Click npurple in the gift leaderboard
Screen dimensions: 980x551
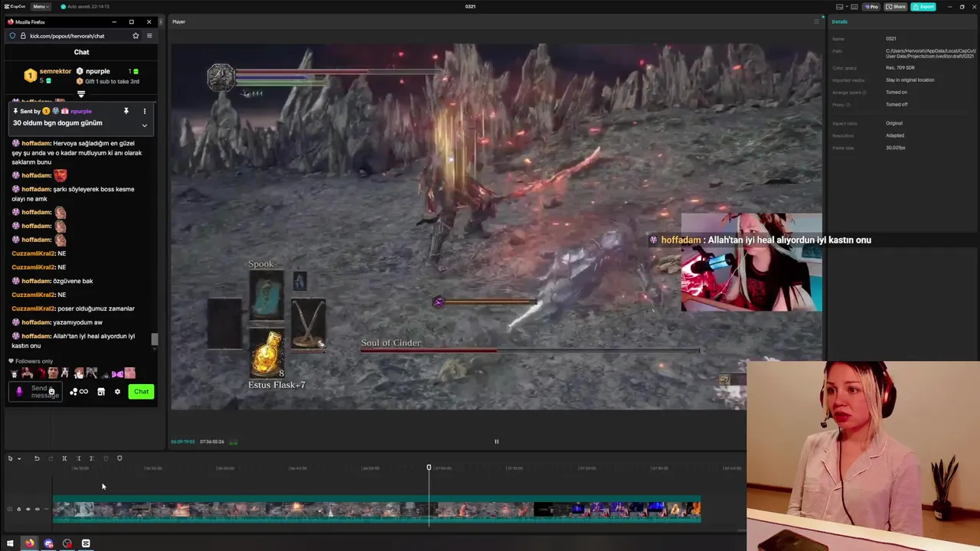click(x=97, y=71)
